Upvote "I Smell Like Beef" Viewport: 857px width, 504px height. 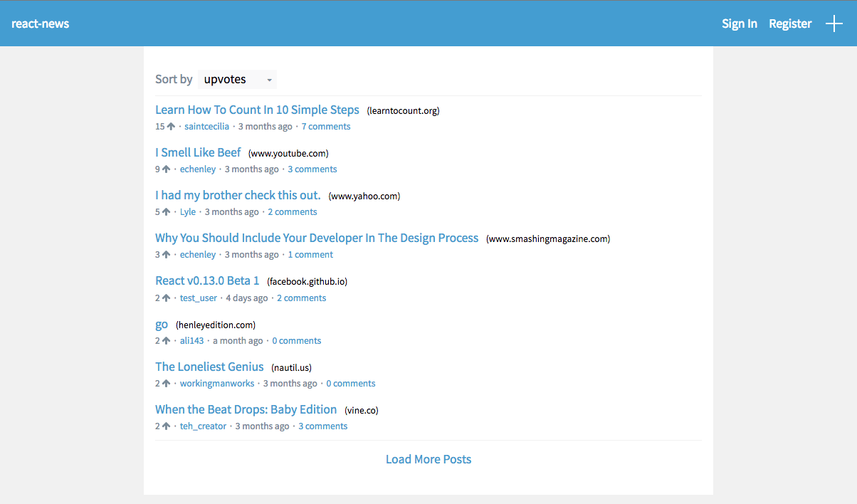(x=165, y=169)
